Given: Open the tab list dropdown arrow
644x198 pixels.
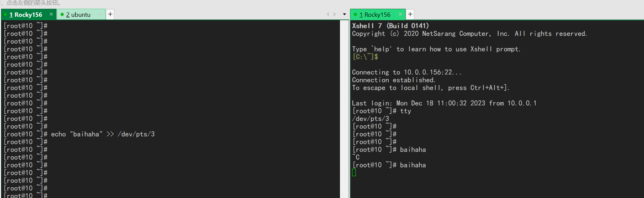Looking at the screenshot, I should (344, 14).
